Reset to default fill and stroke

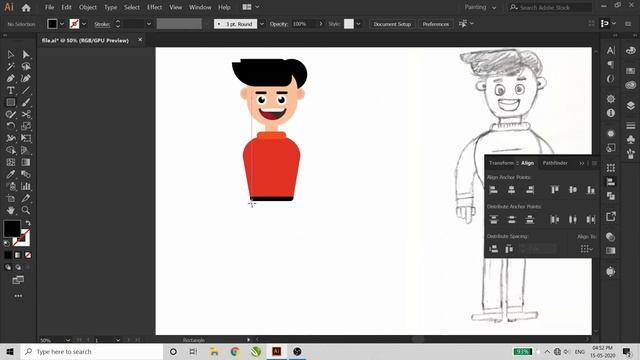pos(7,243)
